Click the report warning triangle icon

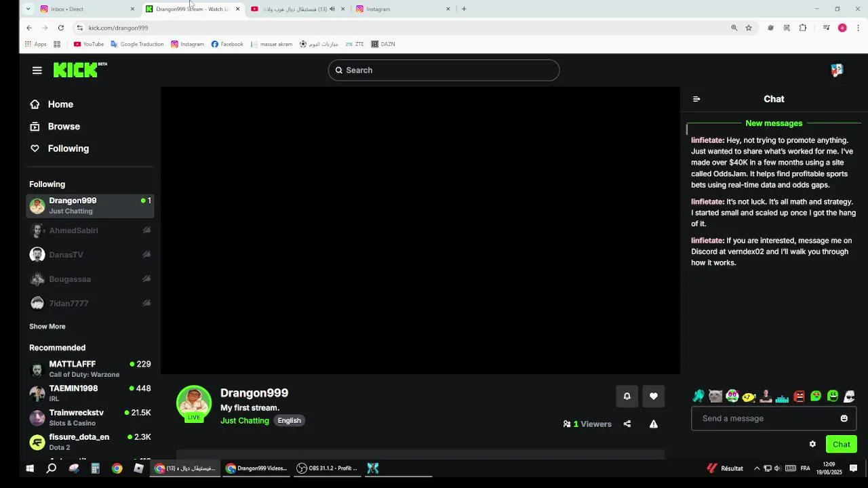coord(654,424)
